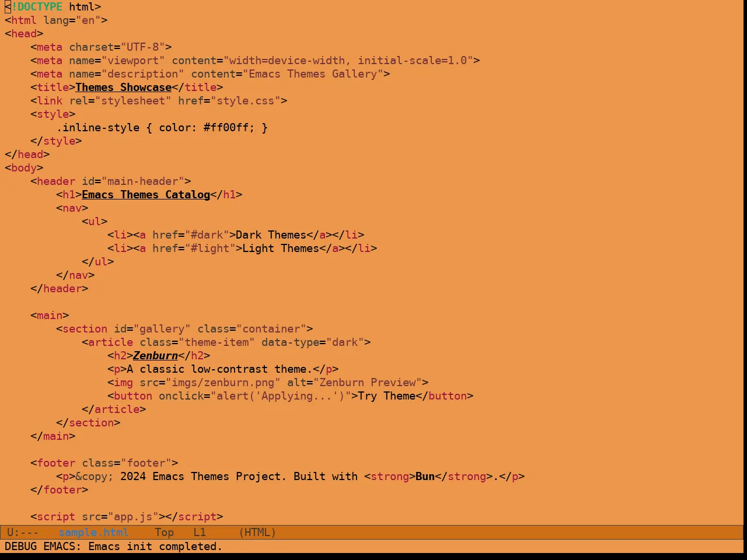Click the closing /header tag
Image resolution: width=747 pixels, height=560 pixels.
coord(60,289)
